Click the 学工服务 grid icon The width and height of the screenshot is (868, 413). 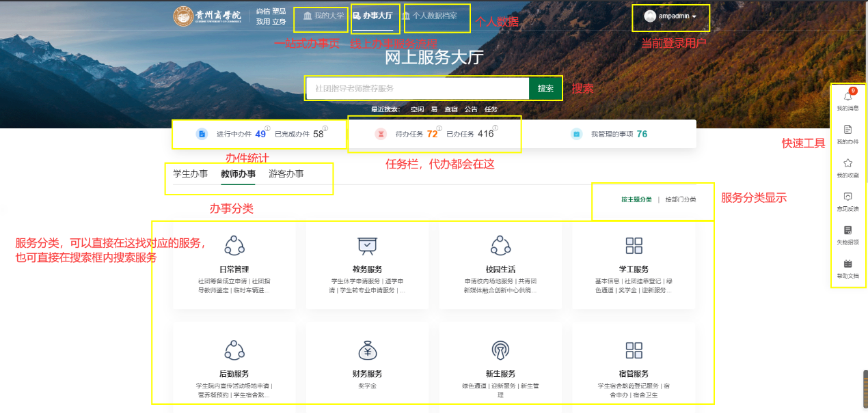point(633,246)
